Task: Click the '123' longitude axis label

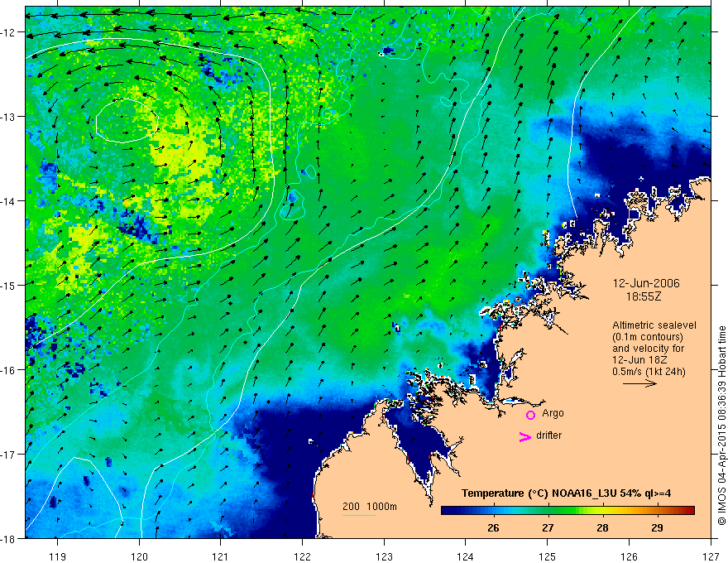Action: pyautogui.click(x=384, y=556)
